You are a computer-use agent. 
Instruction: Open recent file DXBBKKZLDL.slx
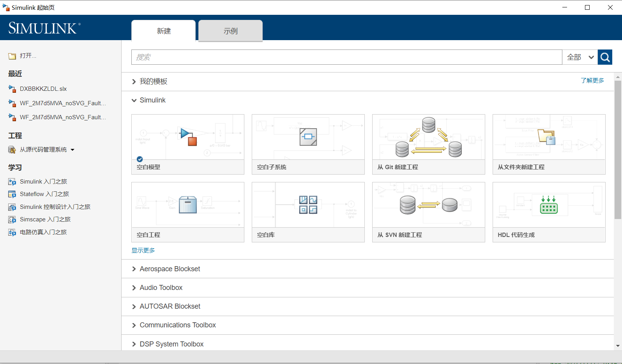point(43,89)
